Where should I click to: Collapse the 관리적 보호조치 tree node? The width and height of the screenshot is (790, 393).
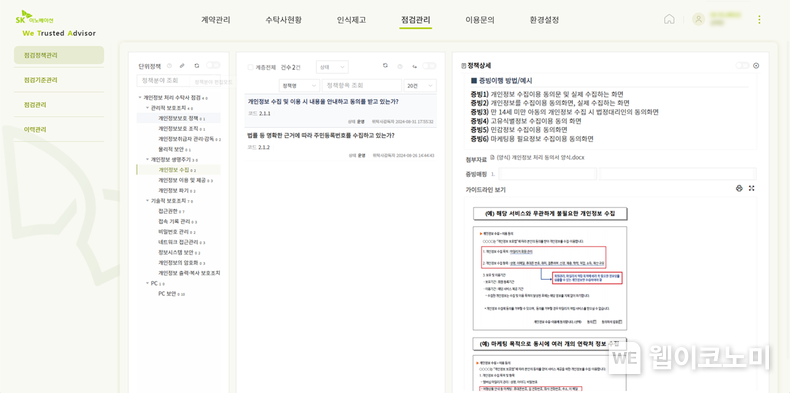pos(147,108)
